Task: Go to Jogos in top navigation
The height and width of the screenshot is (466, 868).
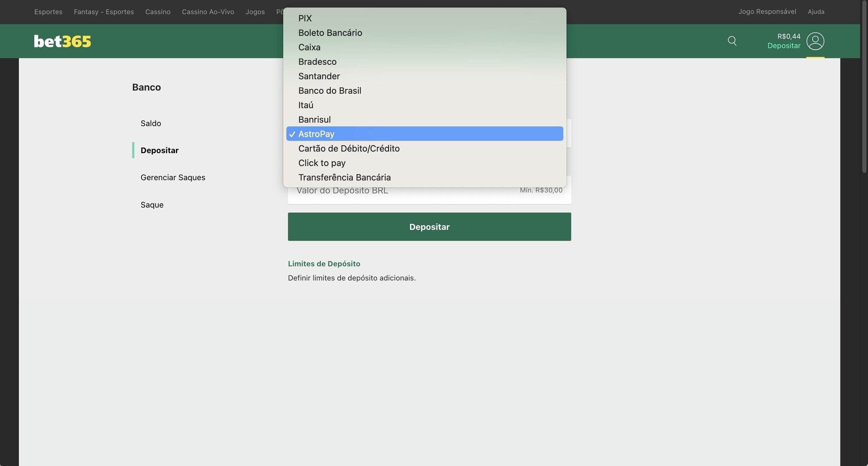Action: click(255, 12)
